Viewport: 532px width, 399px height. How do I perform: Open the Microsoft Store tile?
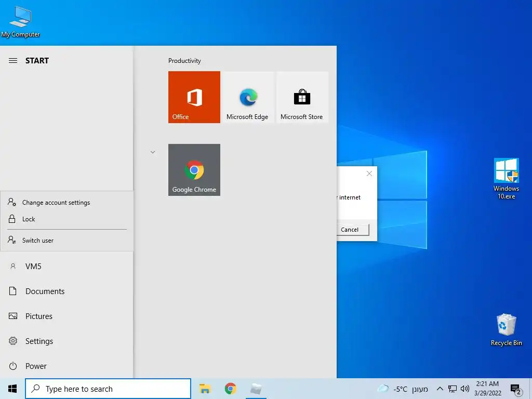point(302,97)
